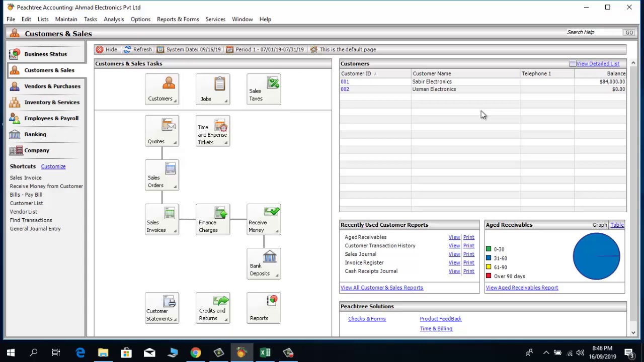
Task: Open the Checks & Forms link
Action: pyautogui.click(x=367, y=319)
